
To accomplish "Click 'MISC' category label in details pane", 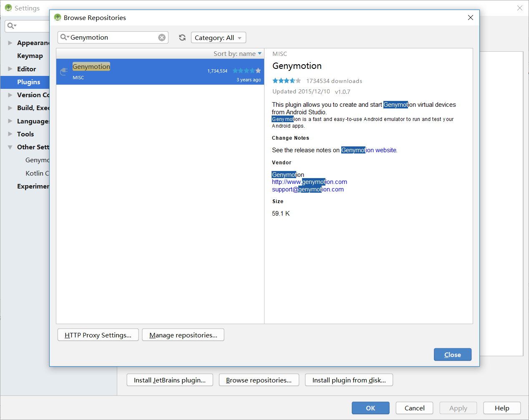I will (x=280, y=54).
